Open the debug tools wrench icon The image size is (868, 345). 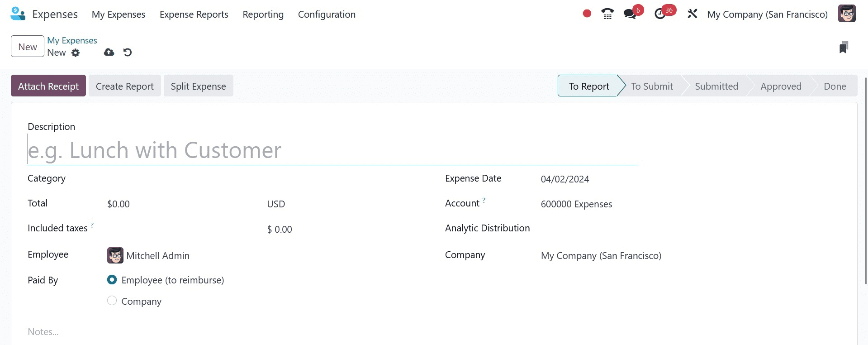pyautogui.click(x=692, y=14)
